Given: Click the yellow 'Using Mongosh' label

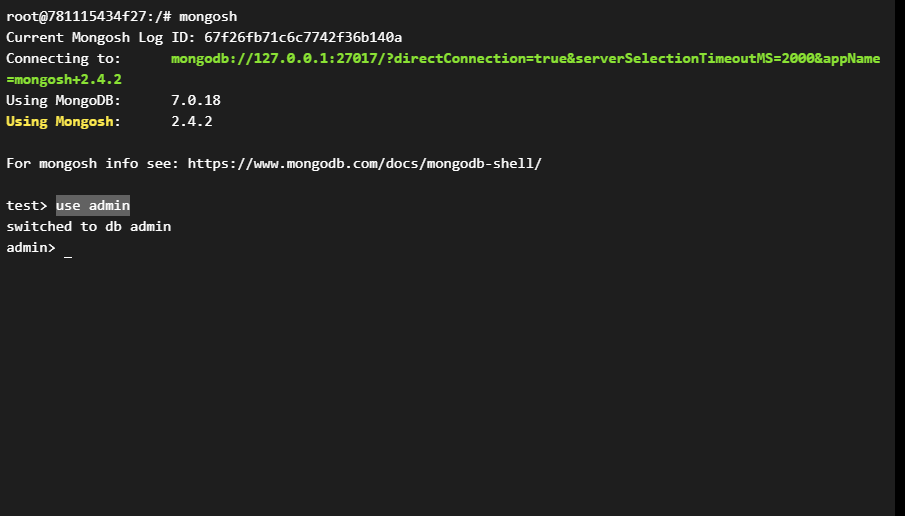Looking at the screenshot, I should (59, 121).
